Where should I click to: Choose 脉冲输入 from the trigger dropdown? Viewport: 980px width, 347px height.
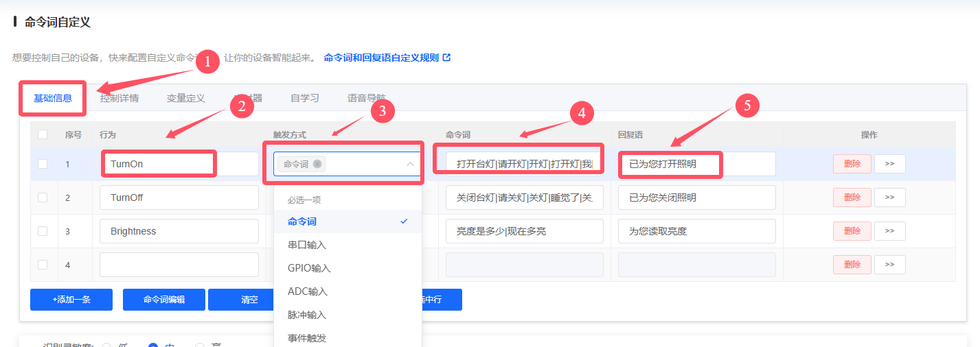347,315
